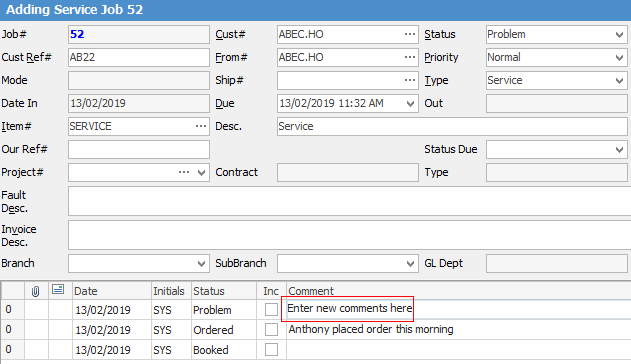Expand the Branch dropdown
631x364 pixels.
[201, 264]
